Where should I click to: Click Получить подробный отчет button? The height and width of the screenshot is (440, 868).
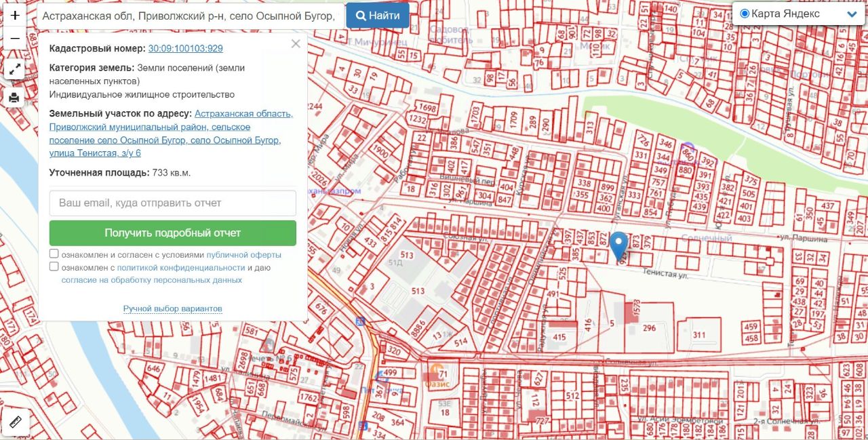coord(173,233)
